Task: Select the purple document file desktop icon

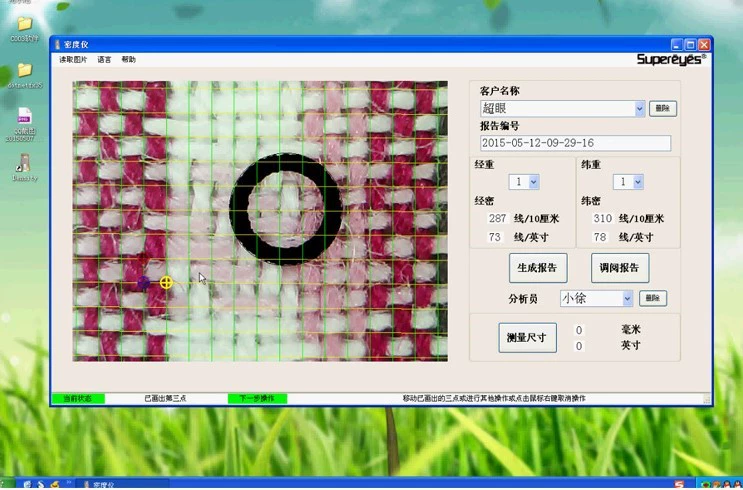Action: click(x=24, y=125)
